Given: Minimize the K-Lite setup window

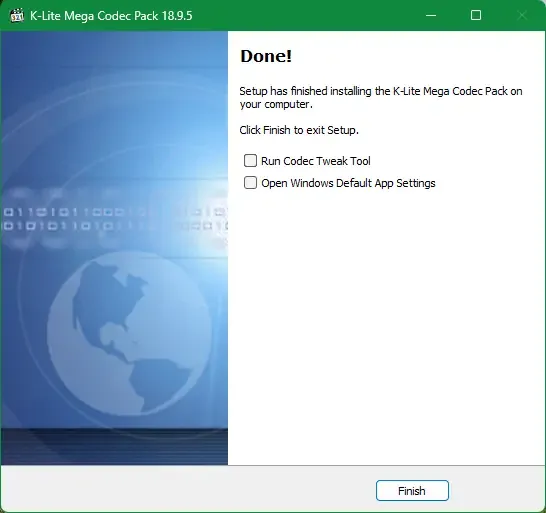Looking at the screenshot, I should click(x=431, y=15).
